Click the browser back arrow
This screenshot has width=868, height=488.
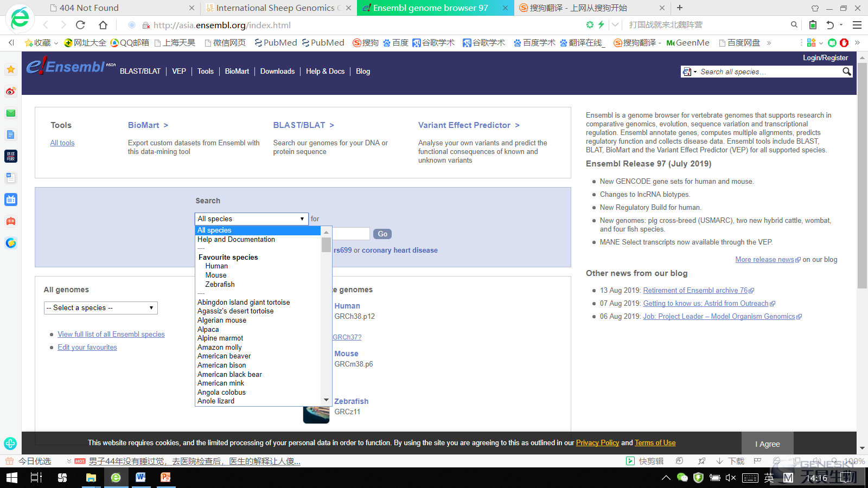click(x=46, y=25)
